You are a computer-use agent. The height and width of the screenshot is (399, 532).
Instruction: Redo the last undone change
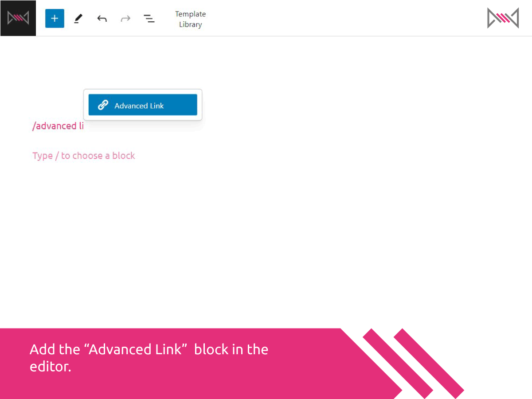tap(126, 19)
